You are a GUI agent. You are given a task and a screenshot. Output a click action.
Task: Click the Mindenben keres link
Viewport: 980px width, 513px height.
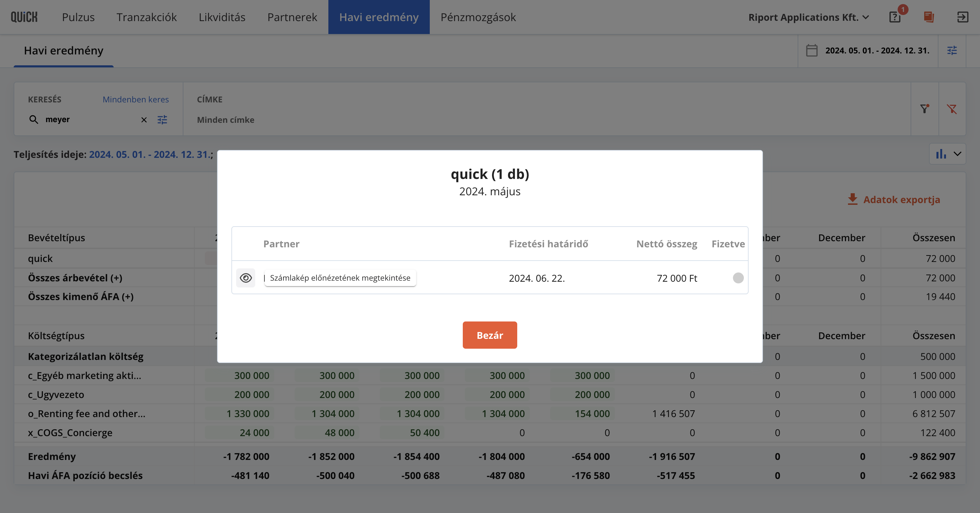click(x=136, y=99)
